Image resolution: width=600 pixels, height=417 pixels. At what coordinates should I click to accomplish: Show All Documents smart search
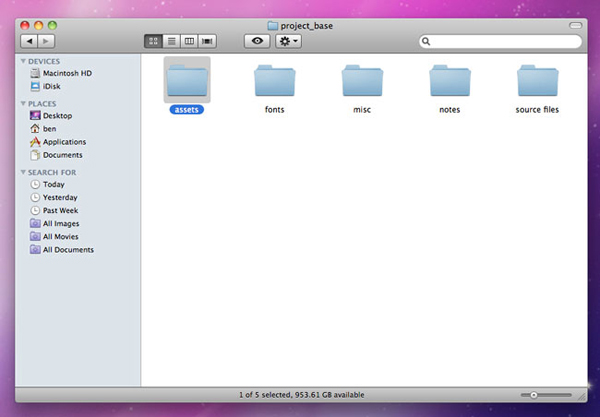[62, 249]
